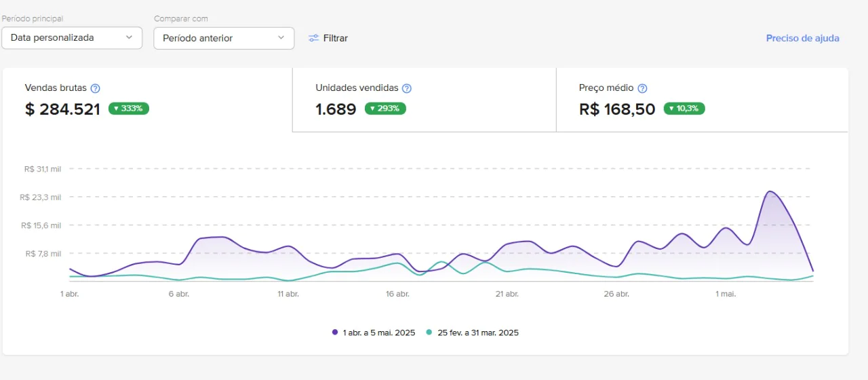
Task: Click the 10,3% green variation badge
Action: 684,109
